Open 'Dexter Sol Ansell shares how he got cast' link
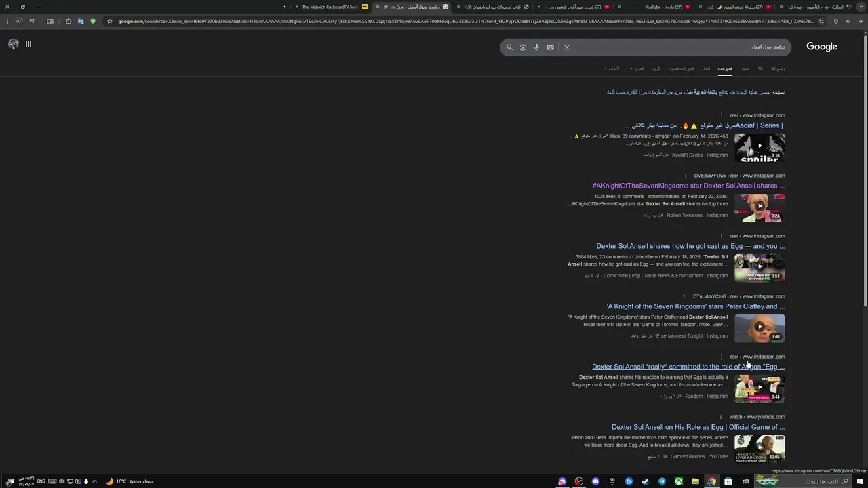 tap(690, 246)
